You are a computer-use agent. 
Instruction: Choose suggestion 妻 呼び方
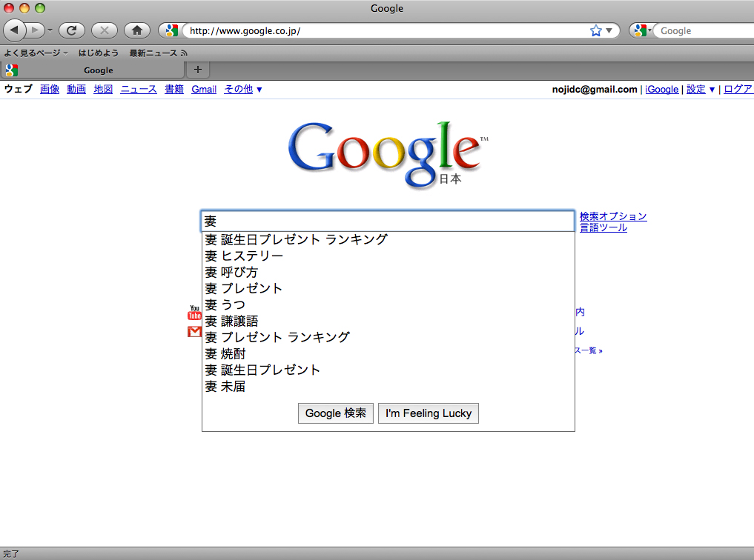pyautogui.click(x=388, y=272)
